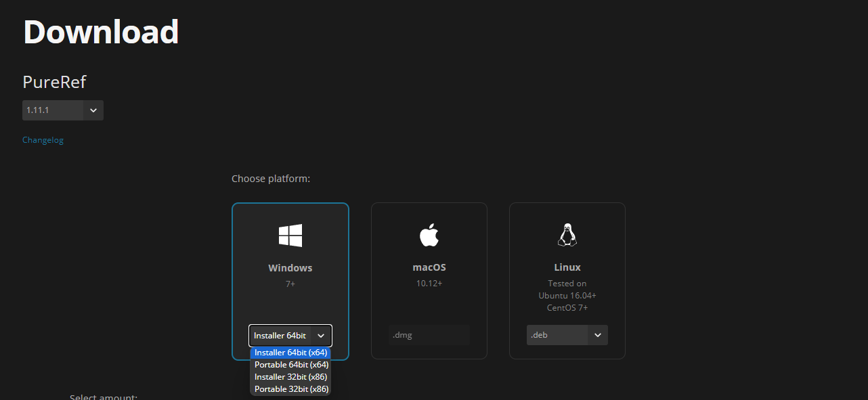Image resolution: width=868 pixels, height=400 pixels.
Task: Click the Windows '7+' requirement text
Action: click(x=290, y=284)
